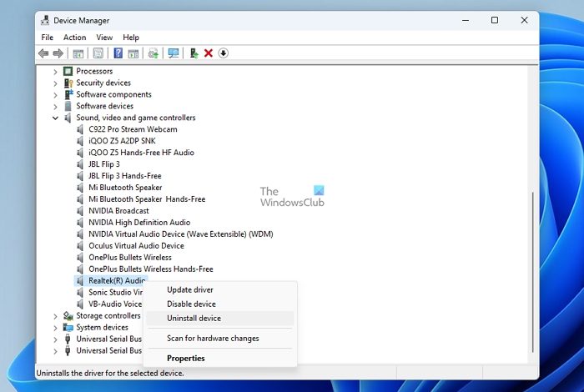The image size is (584, 392).
Task: Click the Device Manager title bar icon
Action: (44, 19)
